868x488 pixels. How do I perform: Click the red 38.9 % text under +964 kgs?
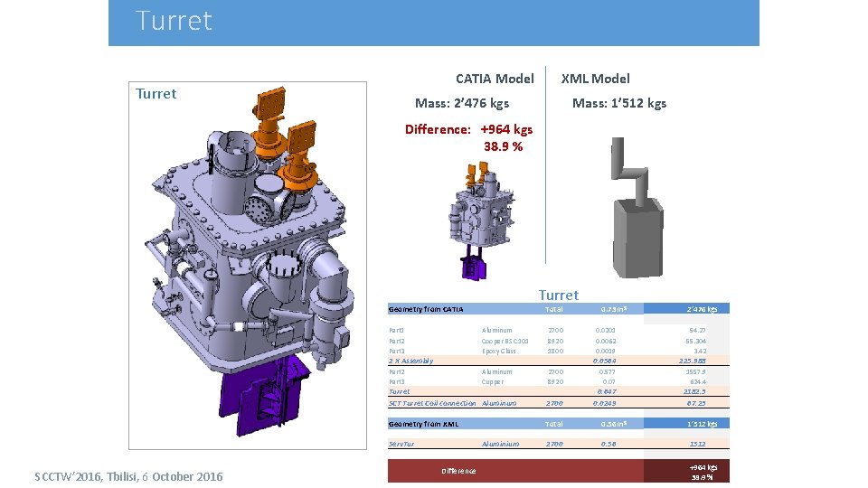tap(504, 146)
